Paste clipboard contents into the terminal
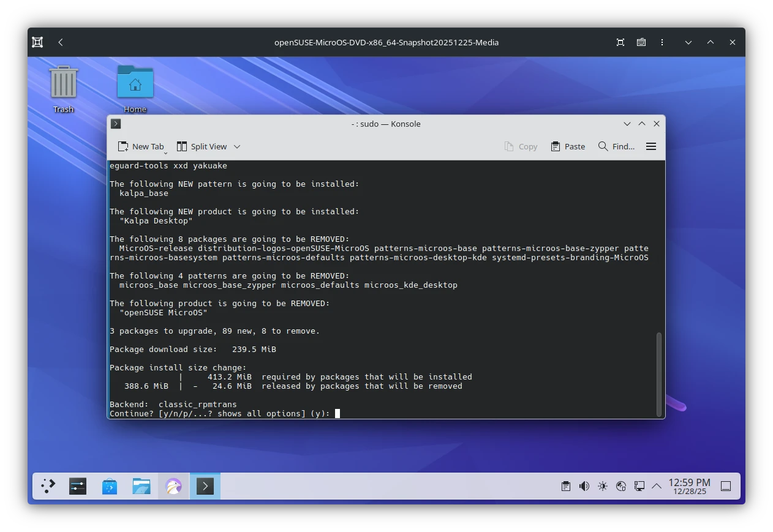773x532 pixels. 567,146
